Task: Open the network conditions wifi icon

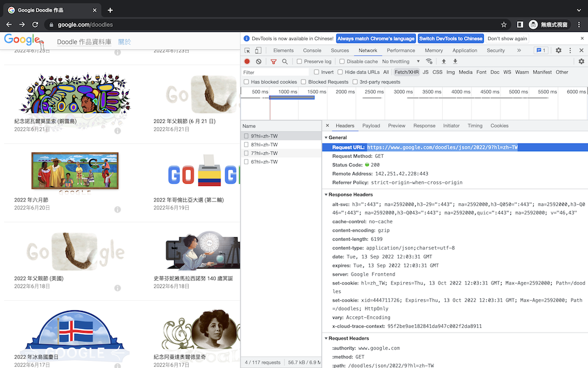Action: click(429, 61)
